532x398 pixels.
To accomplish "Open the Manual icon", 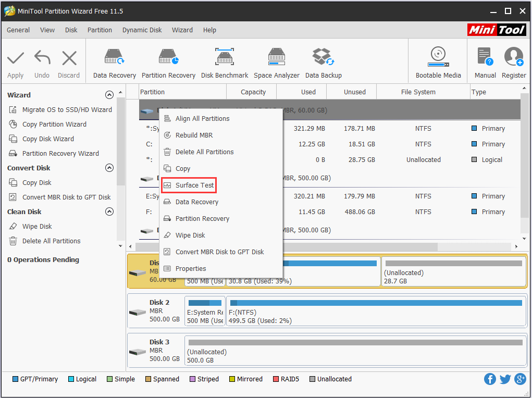I will [x=485, y=56].
